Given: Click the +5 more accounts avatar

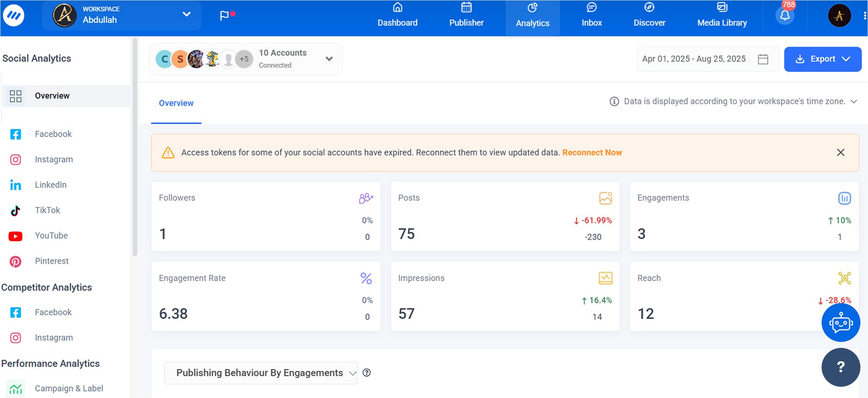Looking at the screenshot, I should pyautogui.click(x=244, y=59).
